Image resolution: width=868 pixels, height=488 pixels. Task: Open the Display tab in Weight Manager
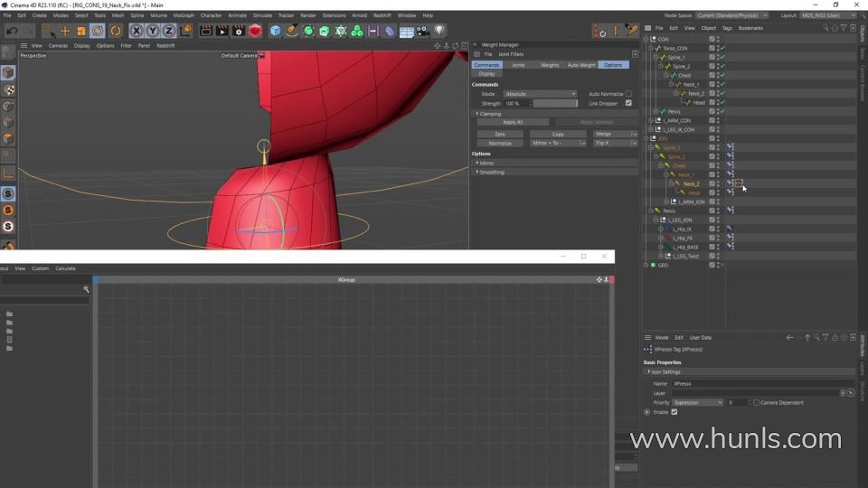486,74
